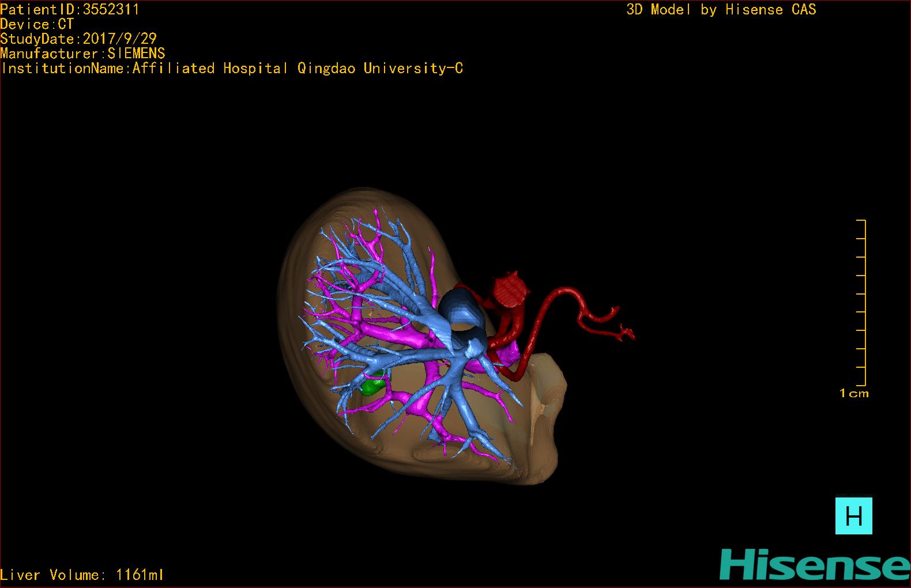Click the vertical scale ruler
The image size is (911, 588).
point(861,303)
